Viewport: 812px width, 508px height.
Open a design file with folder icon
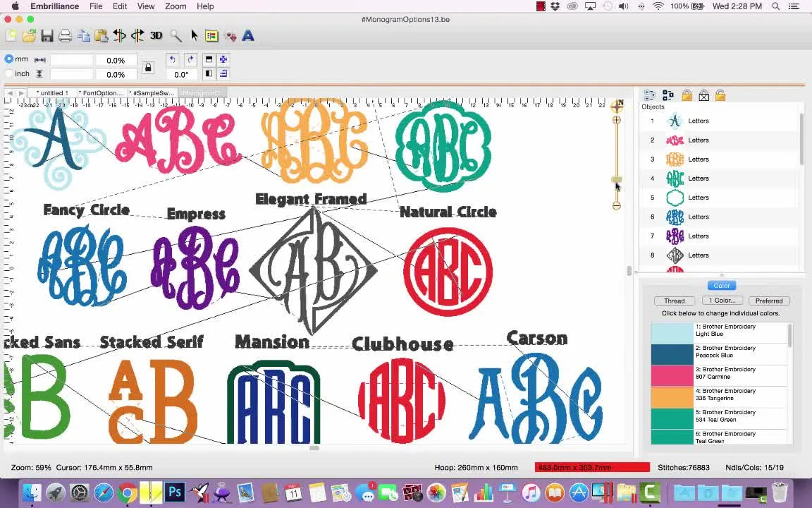[30, 36]
